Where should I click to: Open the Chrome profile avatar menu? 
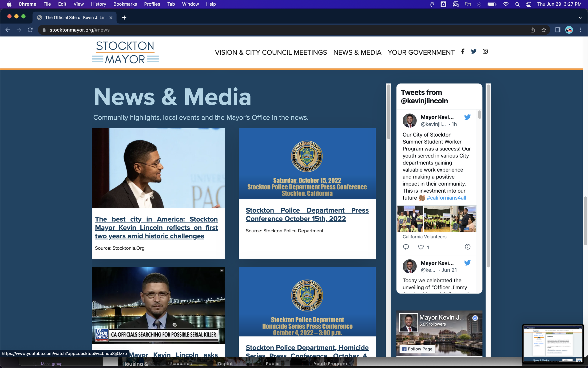click(569, 30)
